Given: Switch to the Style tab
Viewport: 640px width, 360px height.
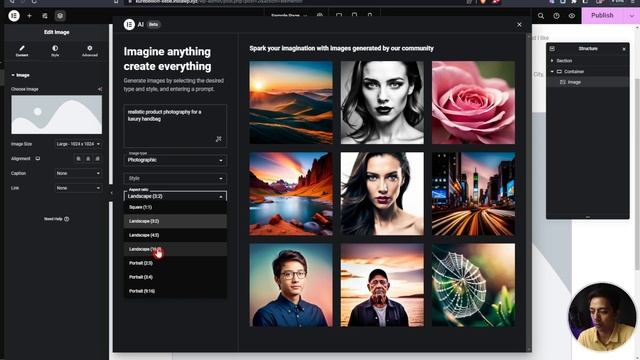Looking at the screenshot, I should (55, 51).
